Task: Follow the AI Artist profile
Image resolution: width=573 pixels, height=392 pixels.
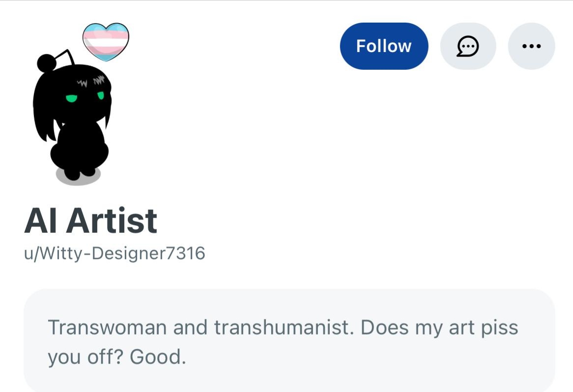Action: (384, 46)
